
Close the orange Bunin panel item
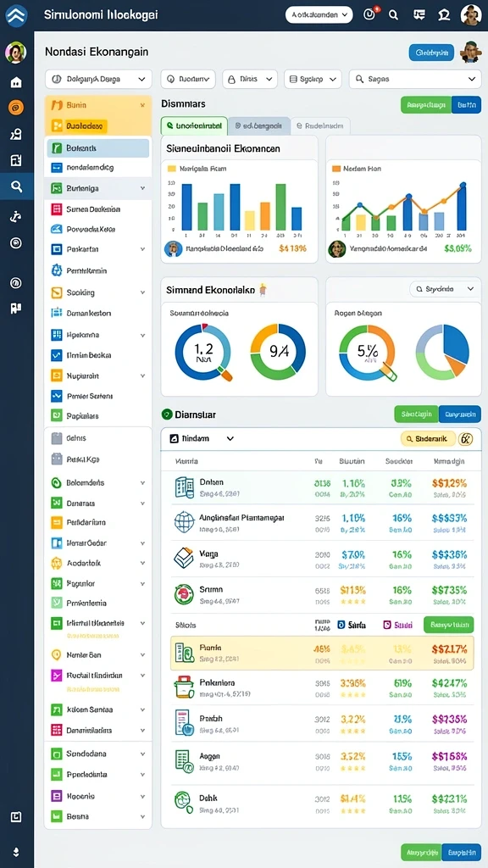142,104
